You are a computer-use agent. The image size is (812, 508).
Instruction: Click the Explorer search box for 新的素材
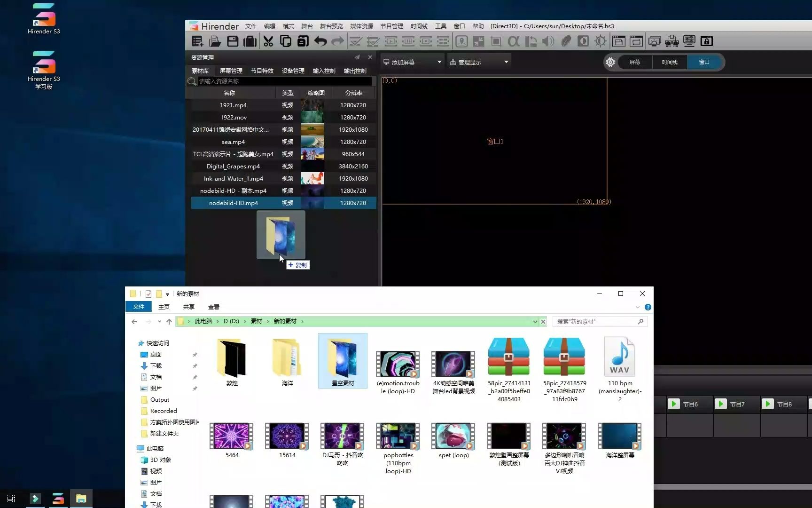pos(600,322)
